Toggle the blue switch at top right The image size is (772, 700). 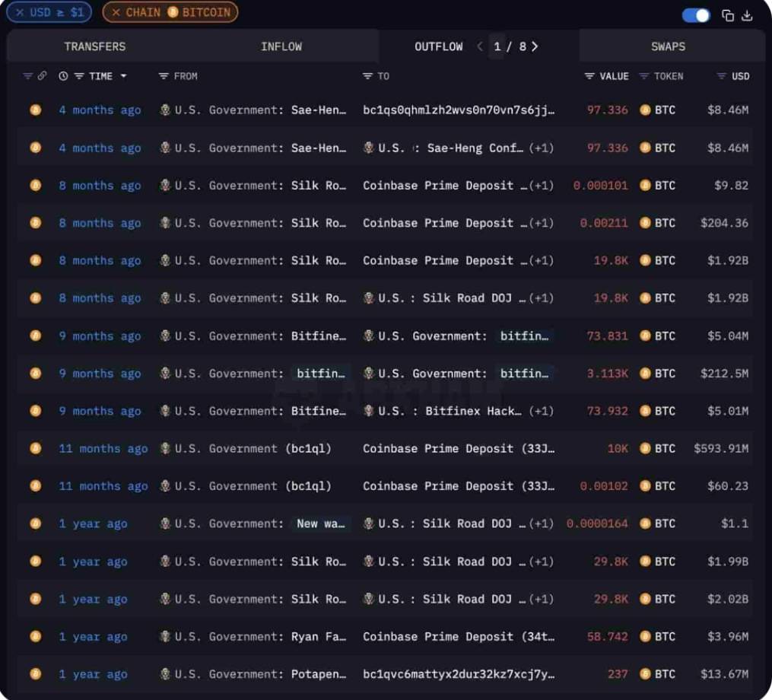697,15
